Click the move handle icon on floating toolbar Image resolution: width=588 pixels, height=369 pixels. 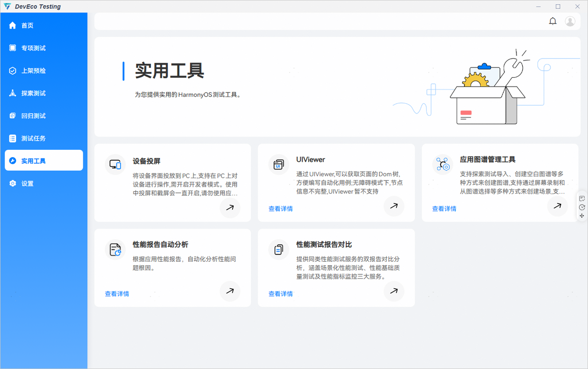[582, 216]
